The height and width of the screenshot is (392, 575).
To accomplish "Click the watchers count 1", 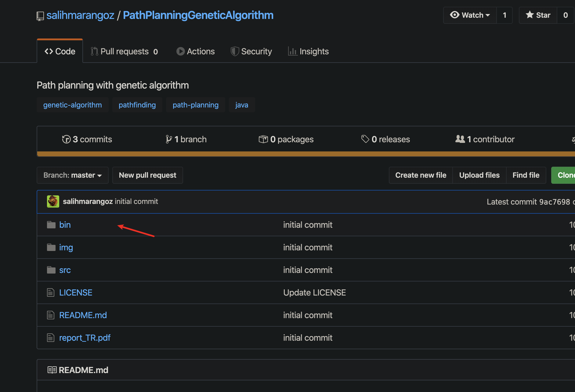I will (x=504, y=15).
